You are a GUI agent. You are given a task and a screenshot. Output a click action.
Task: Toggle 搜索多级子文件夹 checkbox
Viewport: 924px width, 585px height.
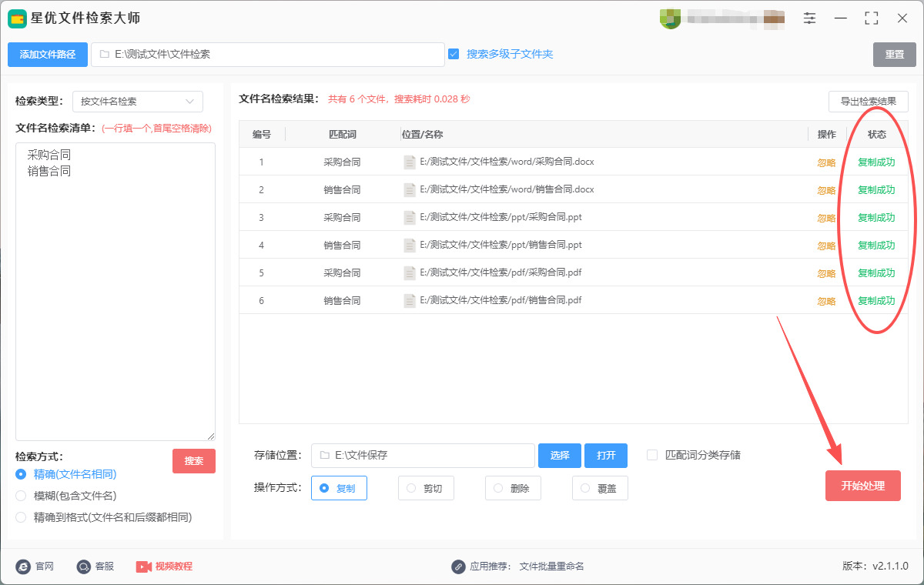pyautogui.click(x=454, y=54)
